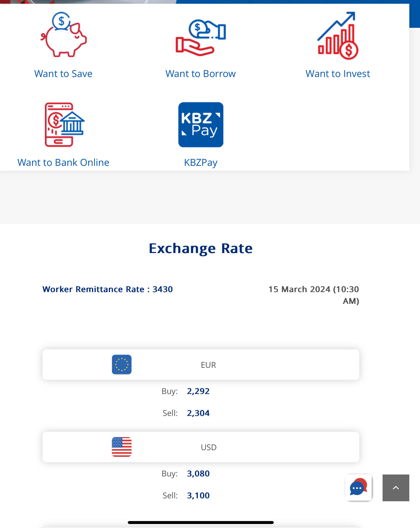Click the growth chart invest icon
The image size is (420, 528).
[338, 36]
